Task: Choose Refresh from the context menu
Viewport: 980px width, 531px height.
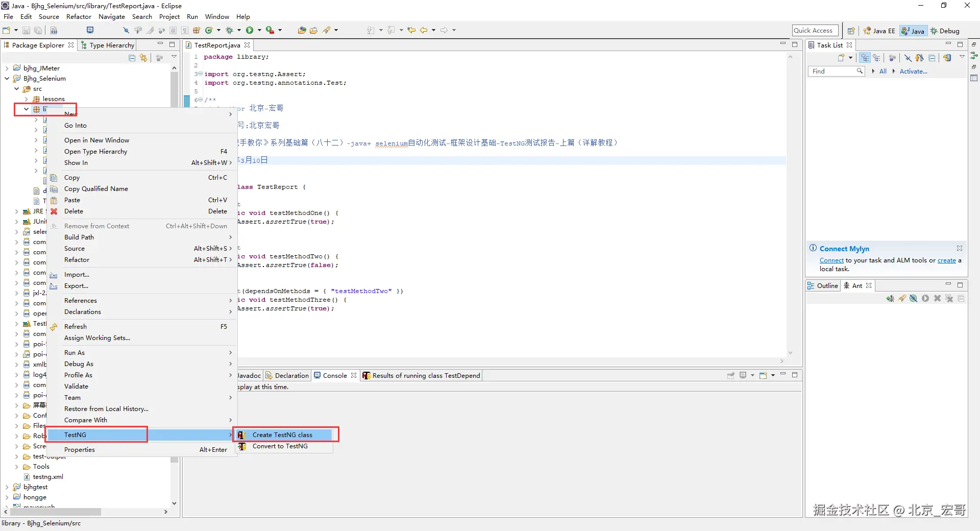Action: pos(142,327)
